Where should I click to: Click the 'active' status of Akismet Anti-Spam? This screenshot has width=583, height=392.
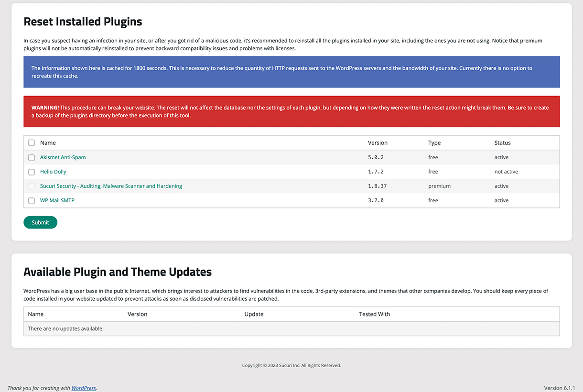(x=501, y=157)
